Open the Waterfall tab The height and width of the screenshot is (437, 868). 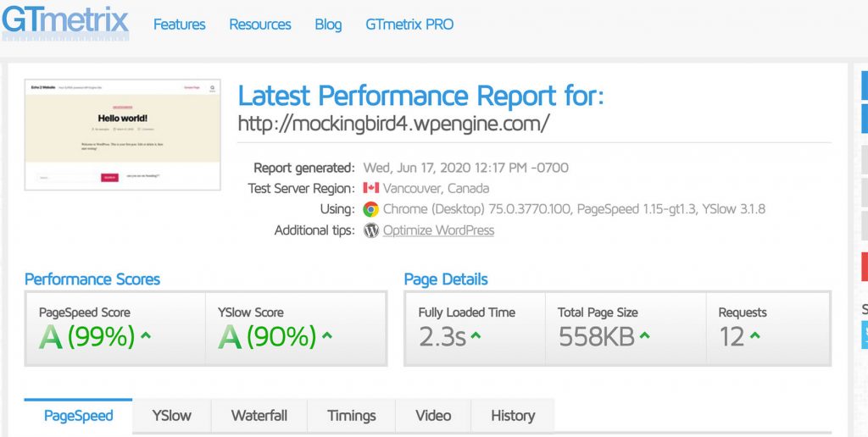[x=259, y=416]
